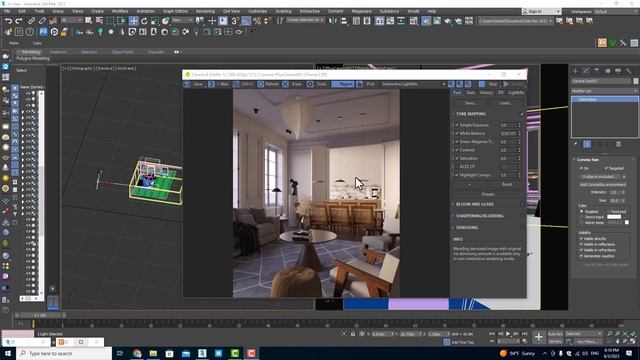This screenshot has width=640, height=360.
Task: Click the Align tool icon
Action: click(343, 21)
